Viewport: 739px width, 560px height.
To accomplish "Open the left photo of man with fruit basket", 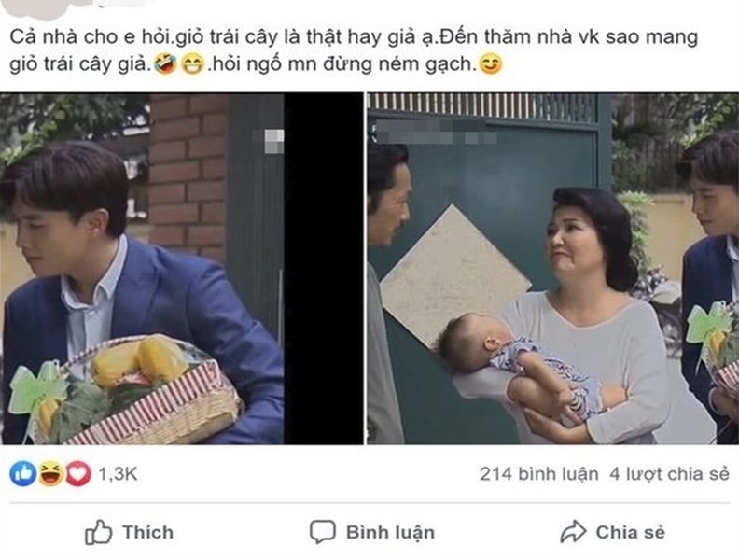I will [142, 269].
